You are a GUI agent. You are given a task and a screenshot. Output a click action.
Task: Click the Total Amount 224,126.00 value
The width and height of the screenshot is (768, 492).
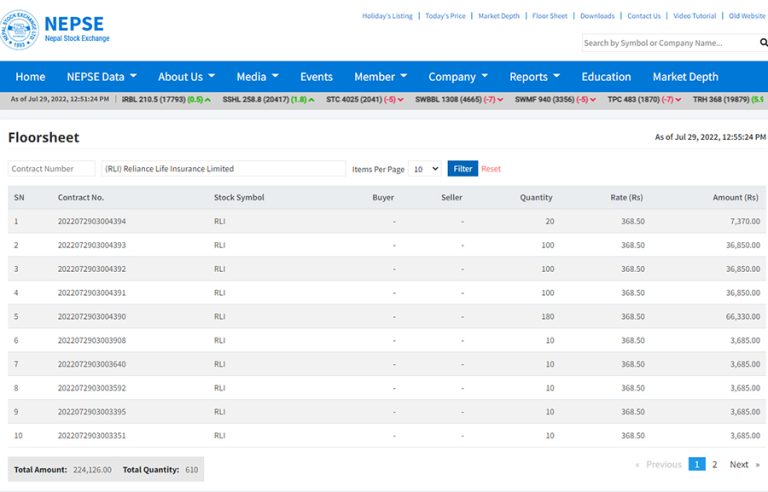click(92, 469)
